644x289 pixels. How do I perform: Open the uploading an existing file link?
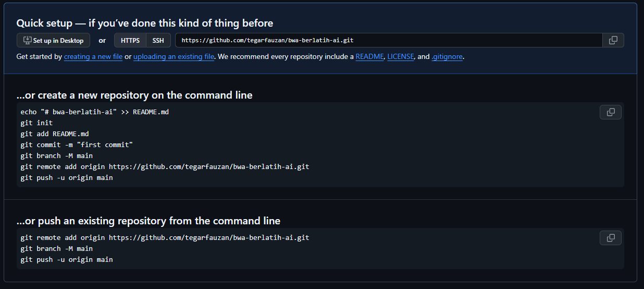[x=174, y=56]
